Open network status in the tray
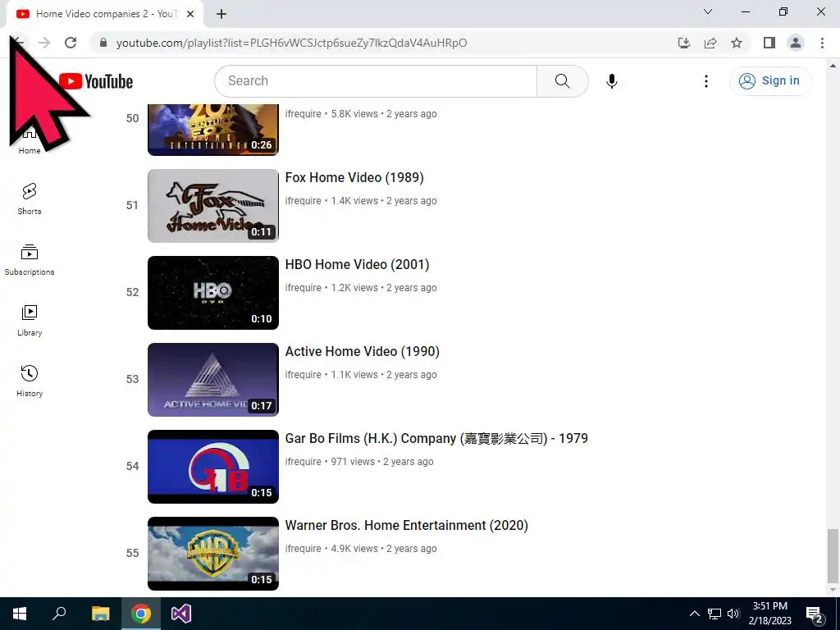840x630 pixels. coord(714,614)
